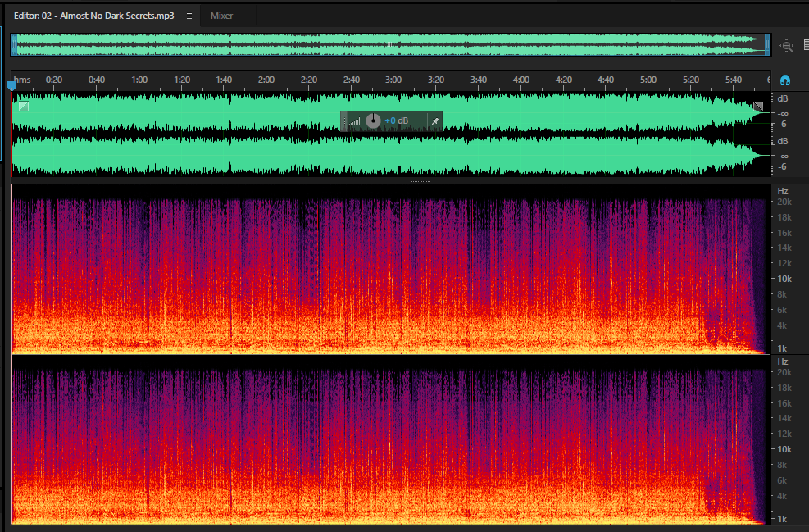The image size is (809, 532).
Task: Click the 1:40 mark on the time ruler
Action: (x=224, y=80)
